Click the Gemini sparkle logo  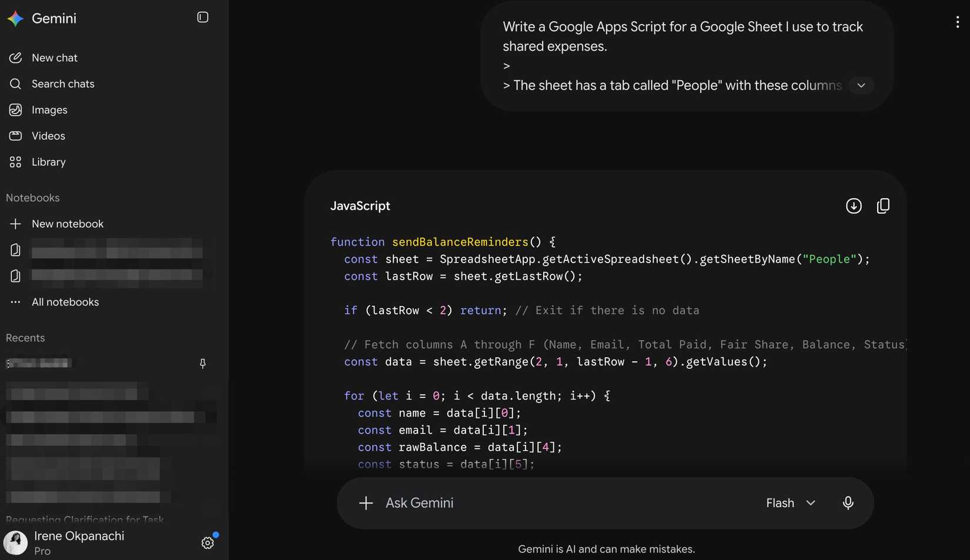click(15, 18)
